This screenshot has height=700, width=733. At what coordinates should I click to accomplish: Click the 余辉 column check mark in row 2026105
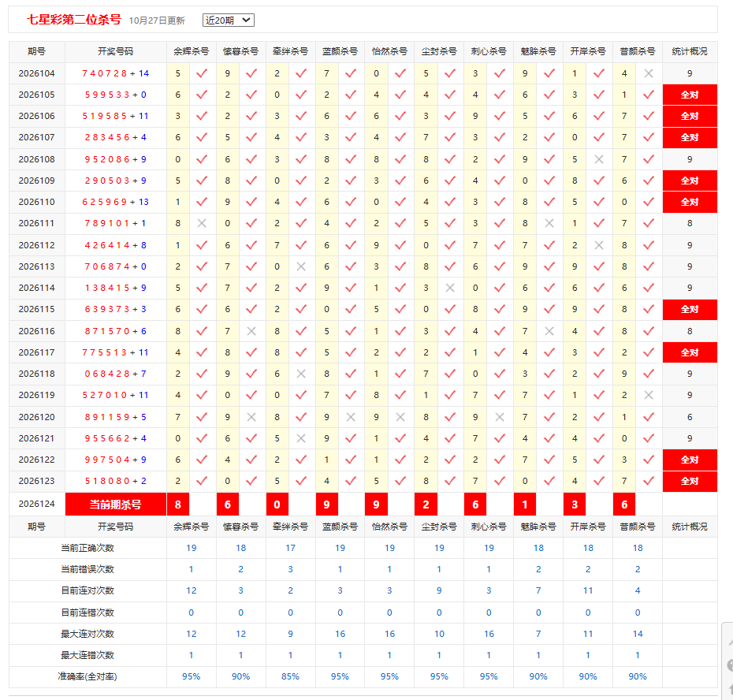tap(202, 95)
